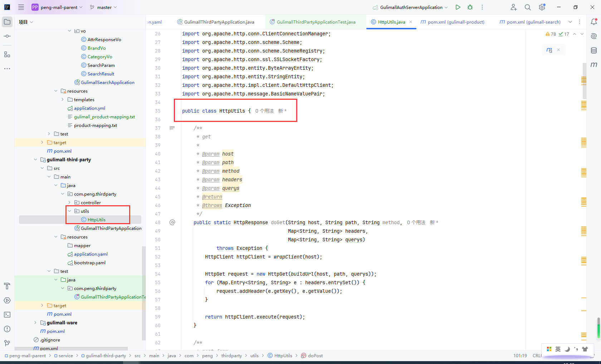Switch to pom.xml (gulimall-search) tab
This screenshot has height=364, width=601.
[x=530, y=22]
